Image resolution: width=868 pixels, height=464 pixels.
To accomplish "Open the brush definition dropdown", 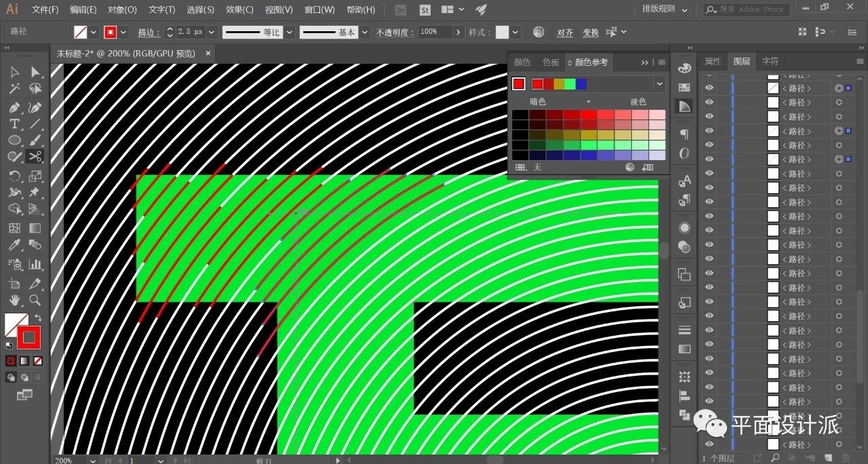I will pyautogui.click(x=366, y=32).
